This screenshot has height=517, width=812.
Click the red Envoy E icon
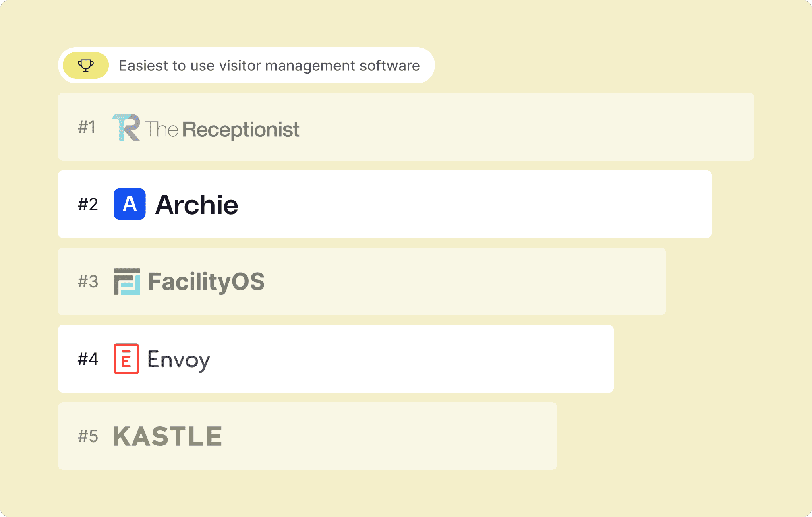pyautogui.click(x=126, y=359)
